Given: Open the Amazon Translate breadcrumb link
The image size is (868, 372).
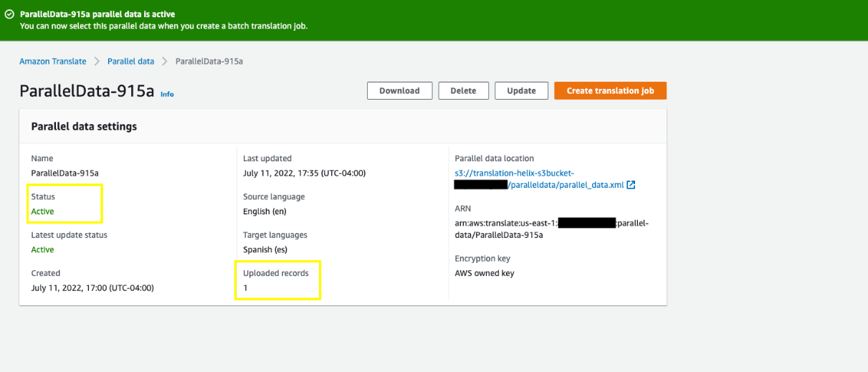Looking at the screenshot, I should 53,62.
